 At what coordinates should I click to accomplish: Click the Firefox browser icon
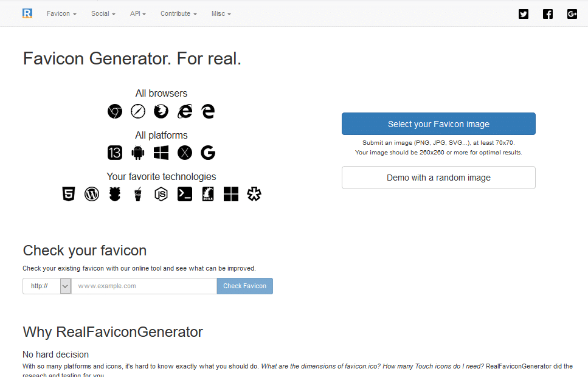(x=161, y=111)
